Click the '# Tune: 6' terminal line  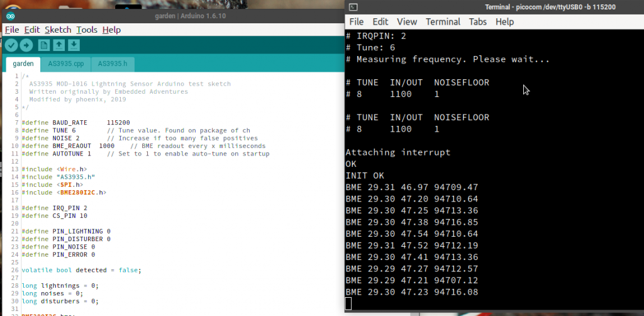(x=370, y=48)
